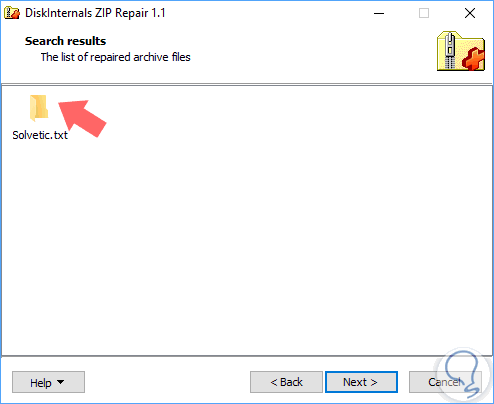Click the Search results heading

(x=65, y=41)
